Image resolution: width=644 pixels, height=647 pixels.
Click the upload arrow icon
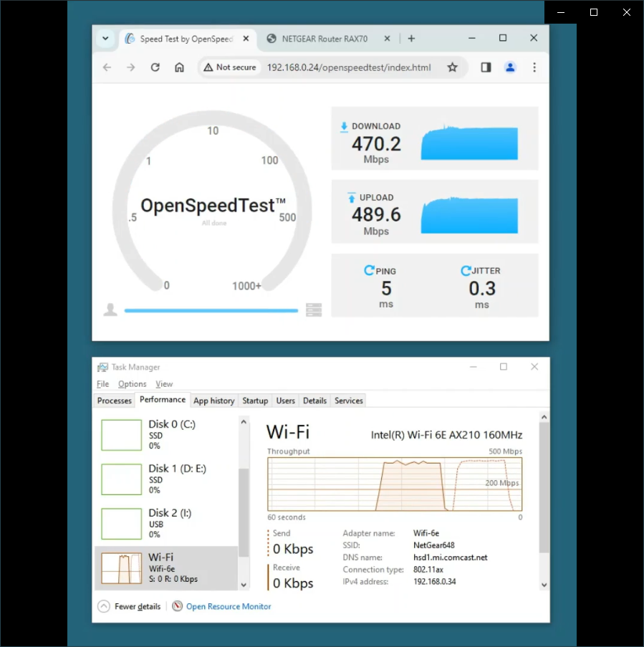click(352, 198)
